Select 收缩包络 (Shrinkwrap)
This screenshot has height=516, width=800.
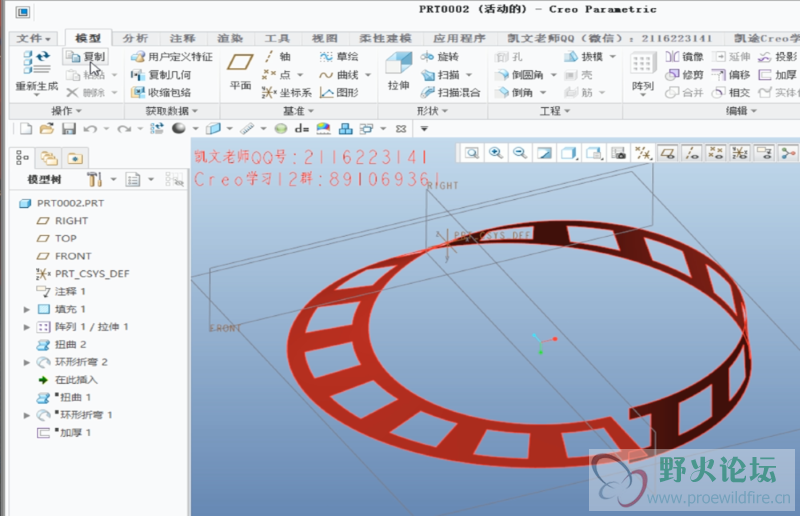[x=161, y=92]
